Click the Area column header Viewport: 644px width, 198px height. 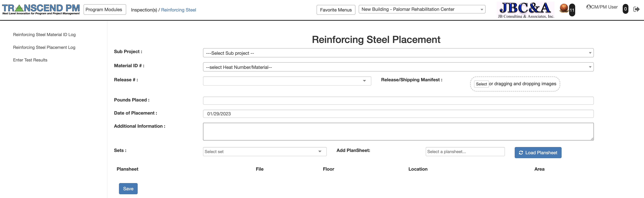(x=539, y=169)
